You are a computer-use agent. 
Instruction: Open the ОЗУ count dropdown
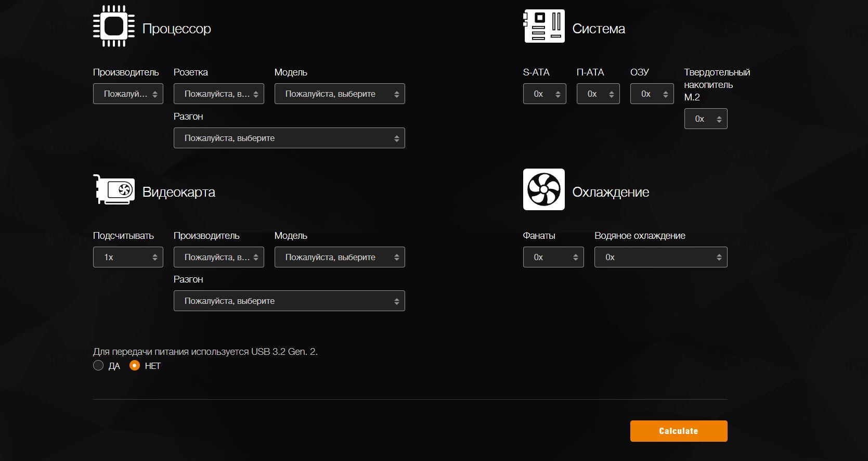tap(652, 94)
